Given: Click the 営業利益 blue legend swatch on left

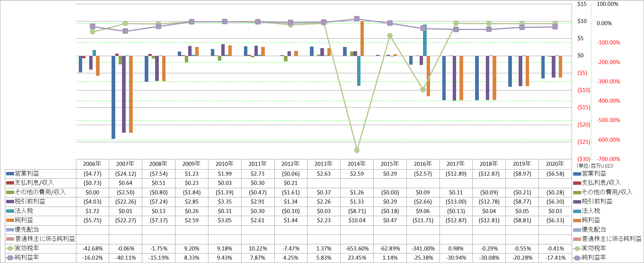Looking at the screenshot, I should coord(10,173).
